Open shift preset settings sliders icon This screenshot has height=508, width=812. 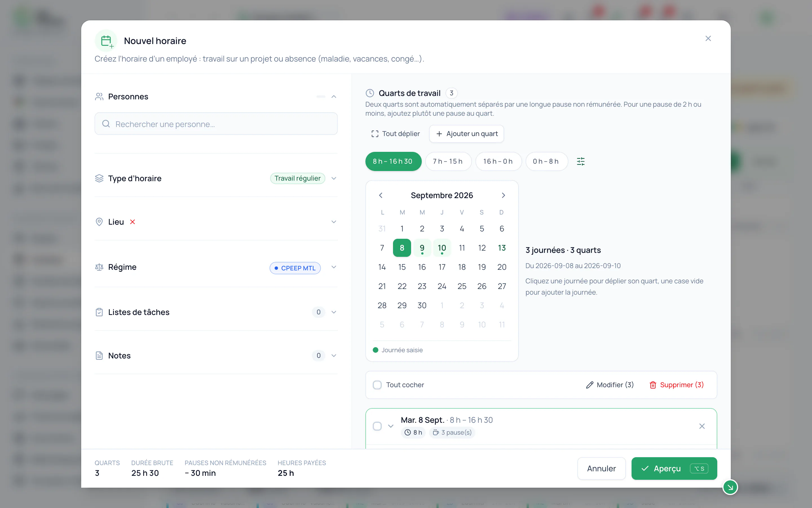(581, 162)
